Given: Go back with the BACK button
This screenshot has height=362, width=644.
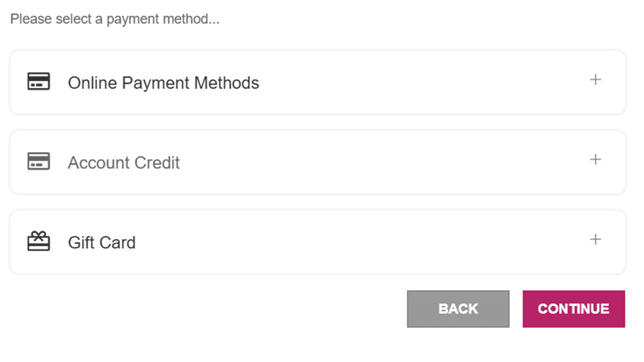Looking at the screenshot, I should [x=458, y=309].
